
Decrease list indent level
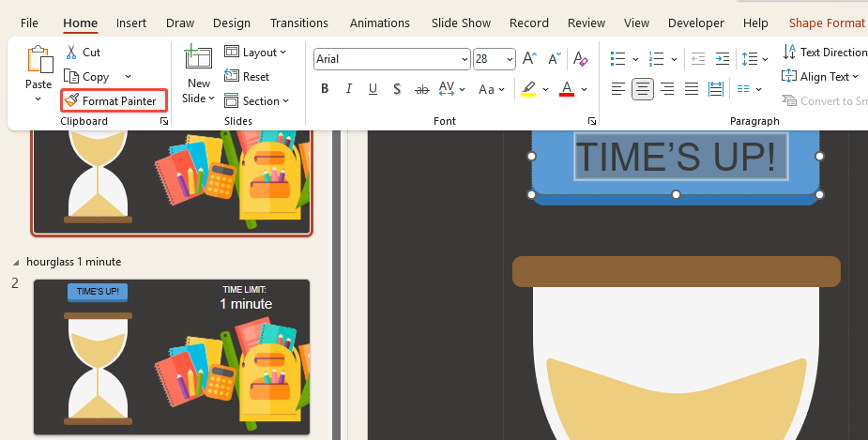pos(698,59)
